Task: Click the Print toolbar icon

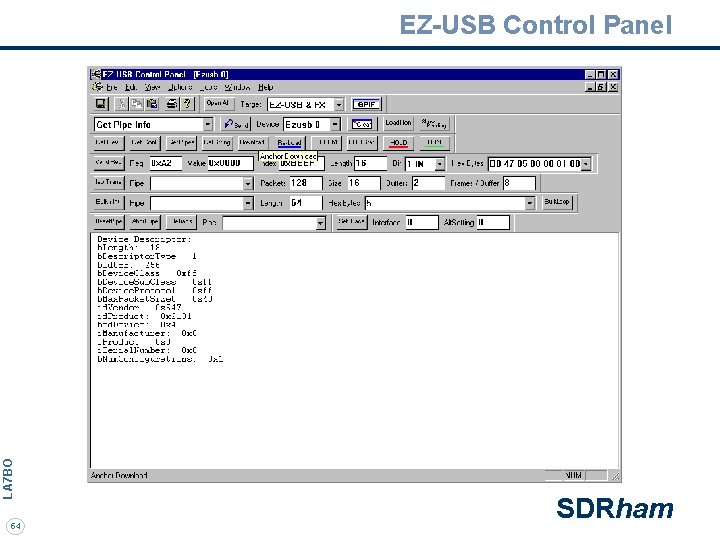Action: pos(172,104)
